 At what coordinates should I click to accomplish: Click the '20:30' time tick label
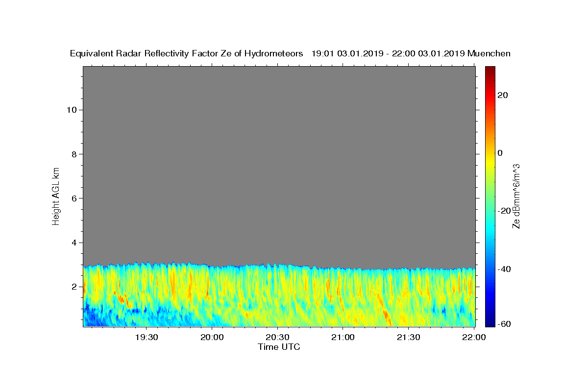tap(277, 337)
